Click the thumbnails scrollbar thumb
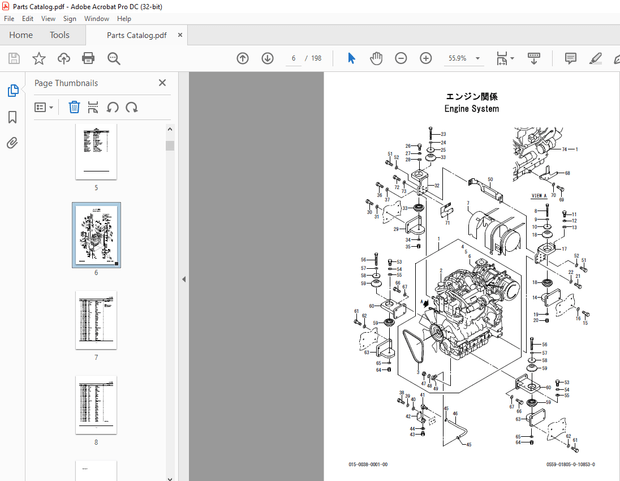 coord(170,146)
